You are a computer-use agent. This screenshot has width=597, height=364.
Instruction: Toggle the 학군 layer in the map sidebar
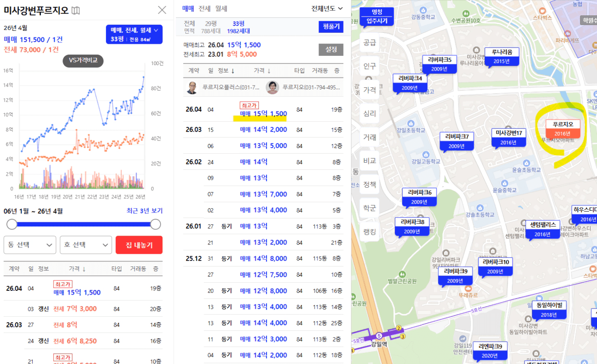(370, 208)
